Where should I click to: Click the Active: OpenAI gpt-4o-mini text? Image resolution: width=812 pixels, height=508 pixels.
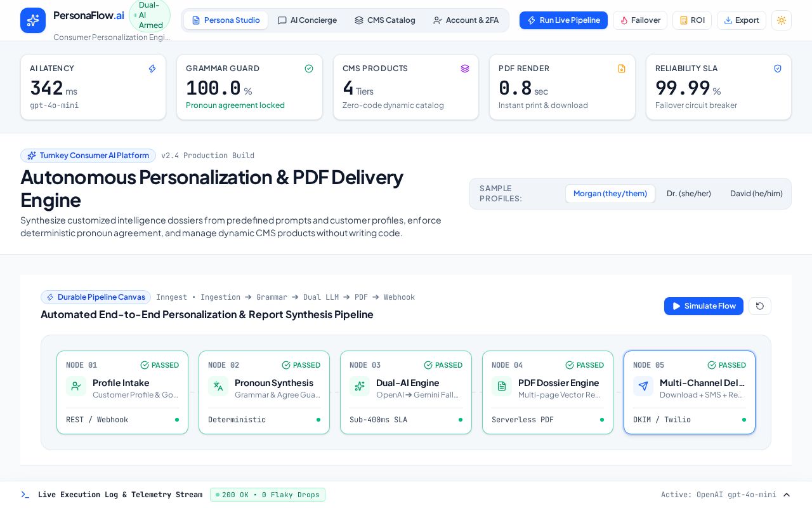(x=719, y=495)
